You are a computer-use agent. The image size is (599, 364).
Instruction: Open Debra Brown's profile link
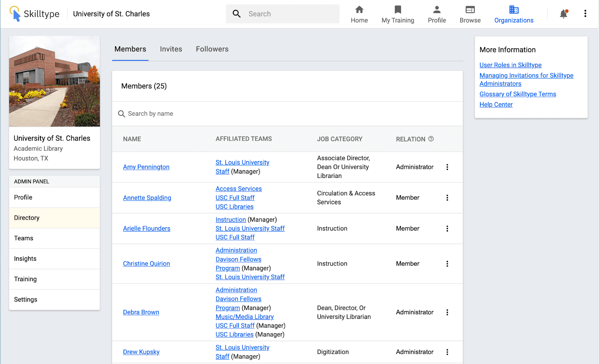coord(141,312)
